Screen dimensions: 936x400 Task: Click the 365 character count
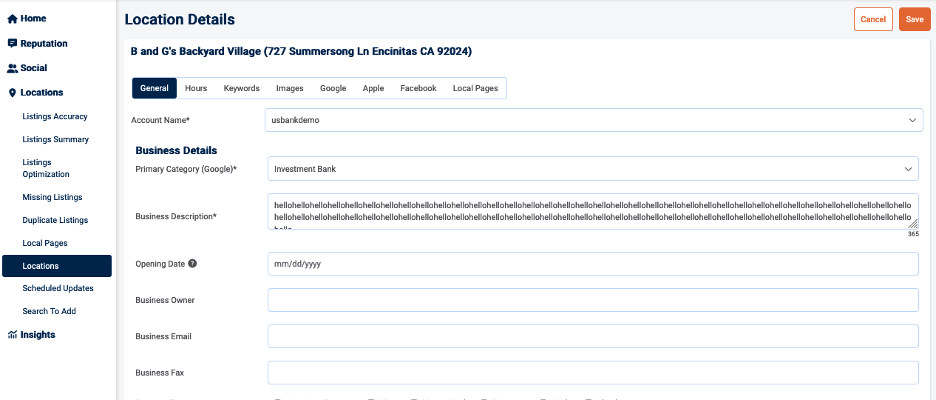click(913, 234)
